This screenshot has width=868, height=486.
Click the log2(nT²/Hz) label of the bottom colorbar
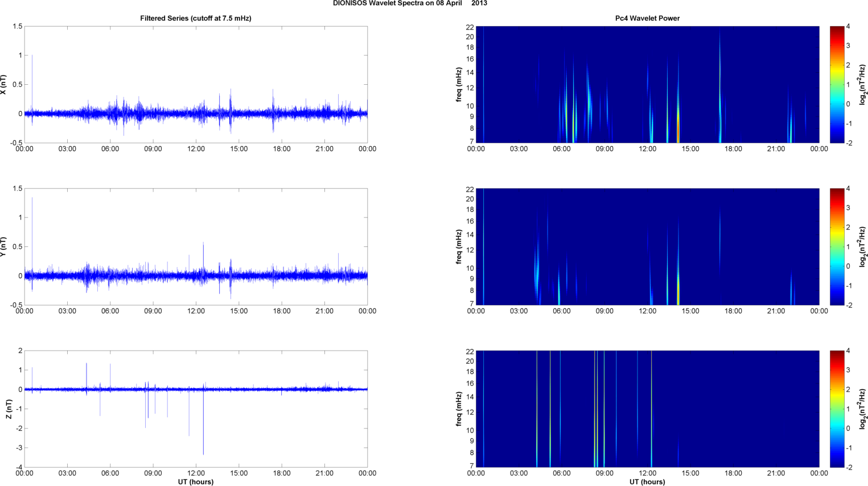[863, 409]
